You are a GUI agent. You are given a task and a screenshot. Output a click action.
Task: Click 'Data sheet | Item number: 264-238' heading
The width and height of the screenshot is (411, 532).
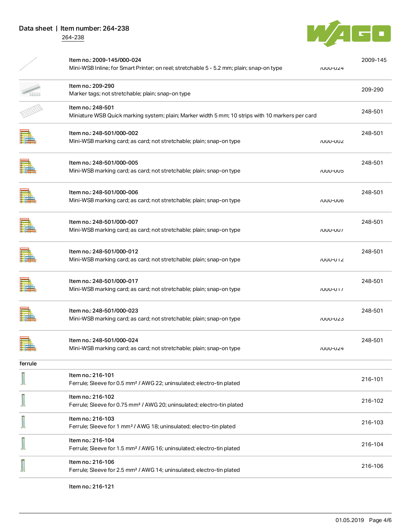click(x=74, y=29)
